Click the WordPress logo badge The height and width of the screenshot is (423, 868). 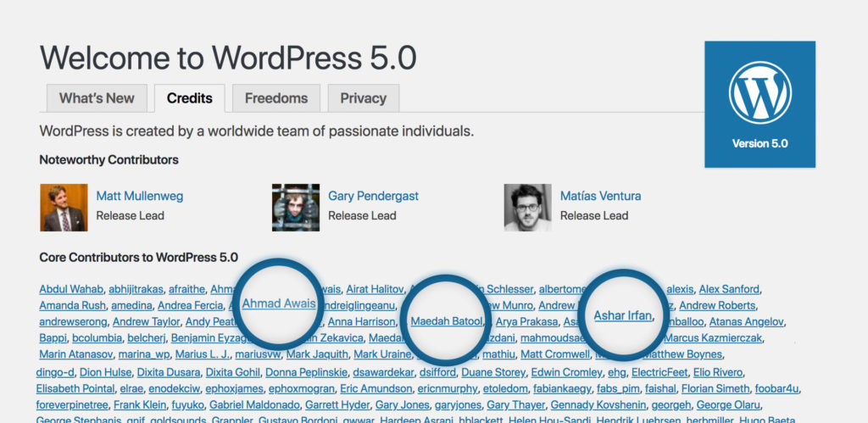[x=759, y=104]
